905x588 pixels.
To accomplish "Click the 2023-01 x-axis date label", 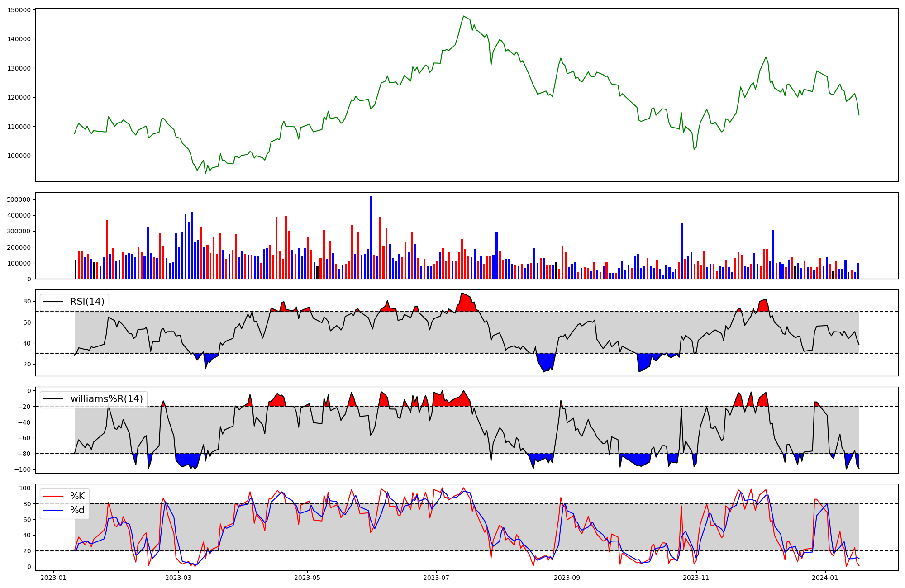I will click(53, 578).
